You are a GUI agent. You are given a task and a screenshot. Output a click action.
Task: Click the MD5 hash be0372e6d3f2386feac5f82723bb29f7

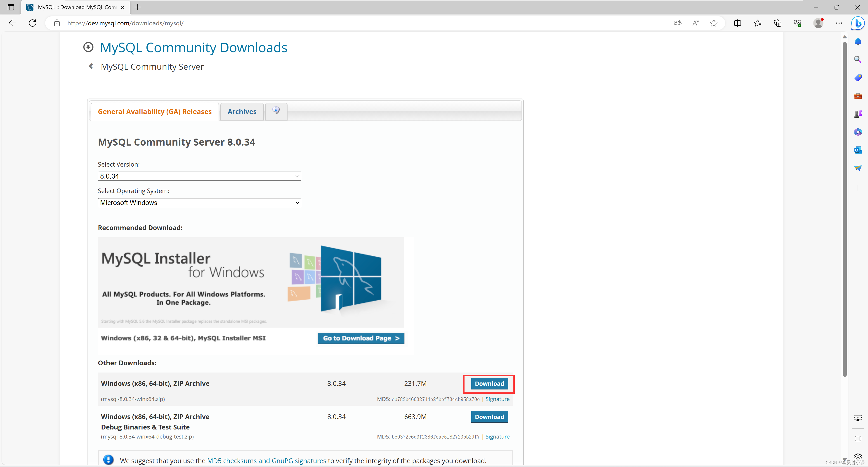tap(435, 437)
